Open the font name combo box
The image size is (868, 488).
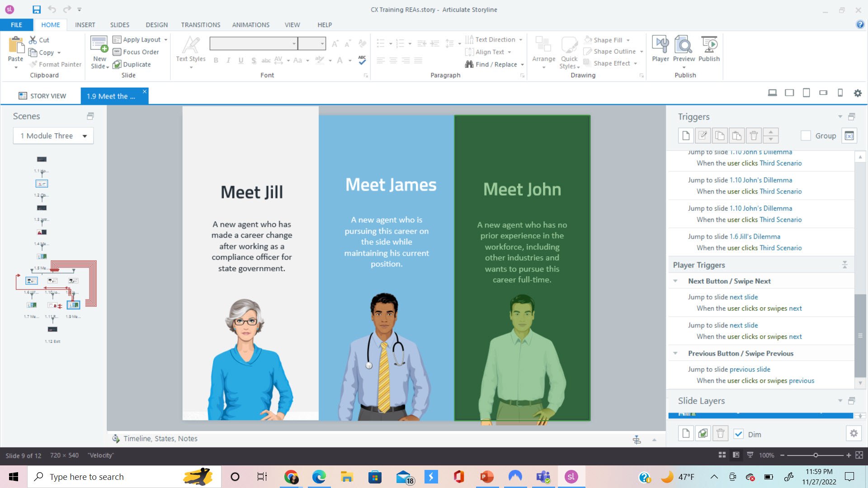click(253, 43)
